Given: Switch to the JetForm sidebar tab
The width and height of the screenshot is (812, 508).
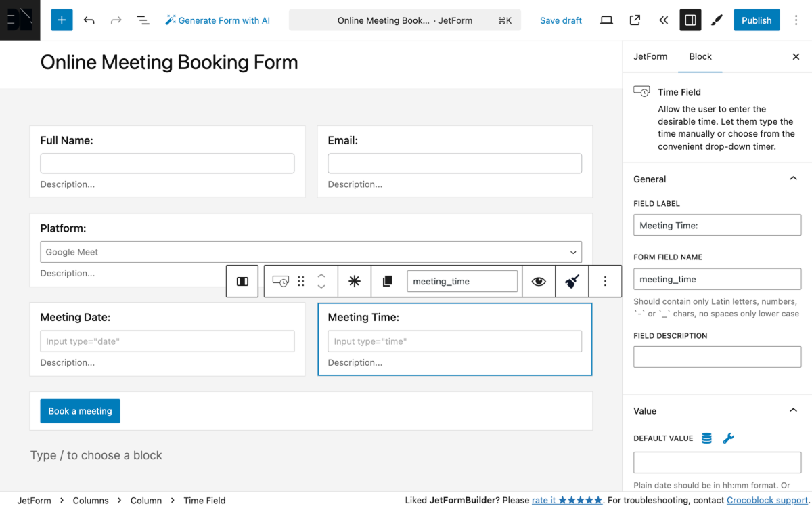Looking at the screenshot, I should 650,56.
